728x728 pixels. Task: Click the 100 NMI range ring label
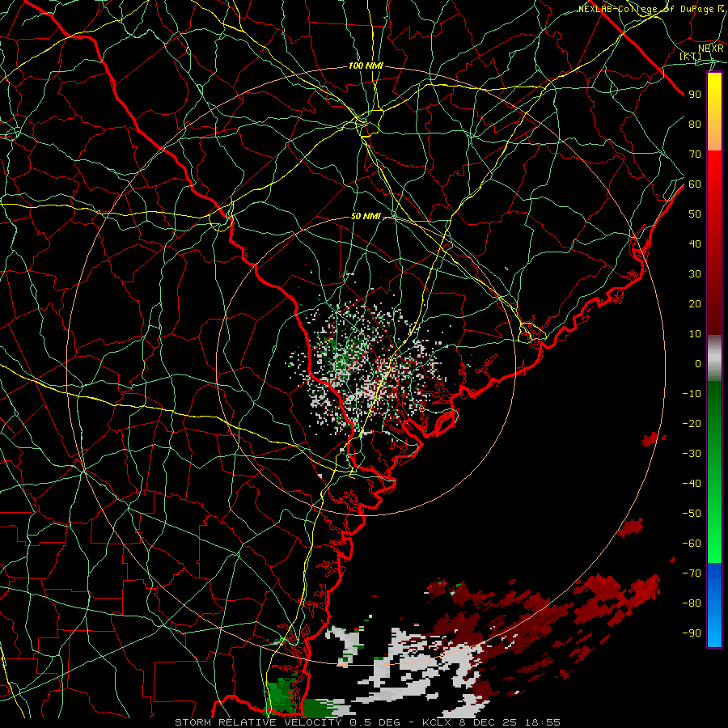point(366,66)
